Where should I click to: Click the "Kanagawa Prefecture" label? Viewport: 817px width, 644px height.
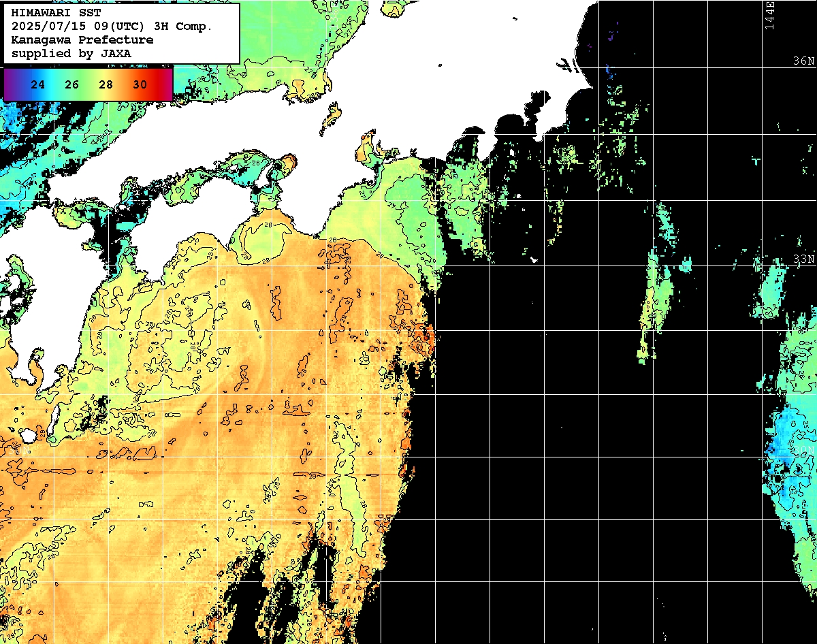(82, 40)
